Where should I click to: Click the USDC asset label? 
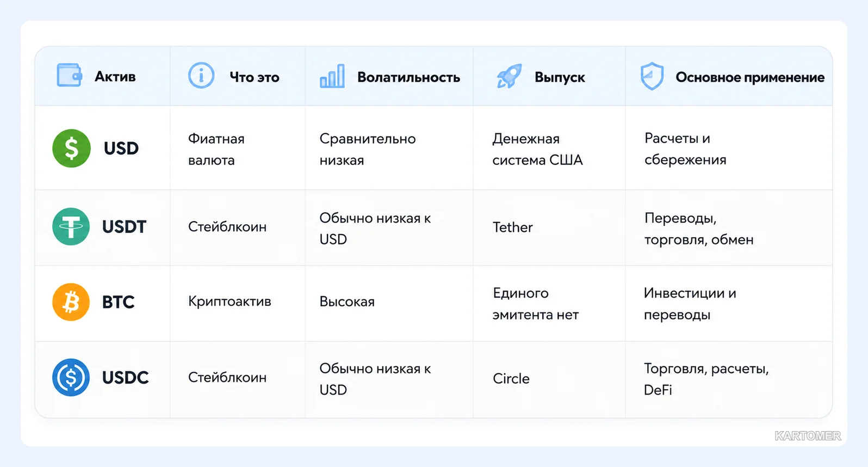click(x=126, y=377)
